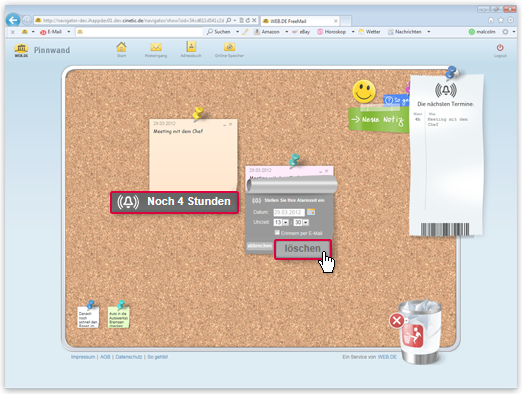Click the highlighter pencil toolbar icon
The height and width of the screenshot is (394, 522).
[245, 32]
